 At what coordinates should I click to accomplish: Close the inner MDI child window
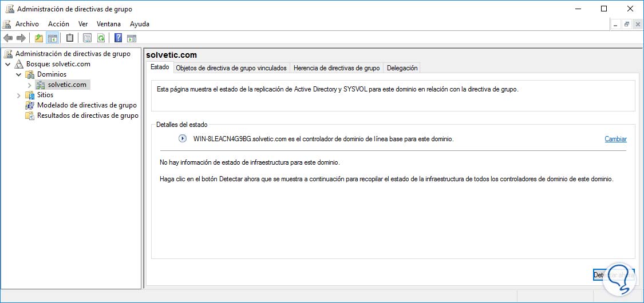[x=638, y=24]
